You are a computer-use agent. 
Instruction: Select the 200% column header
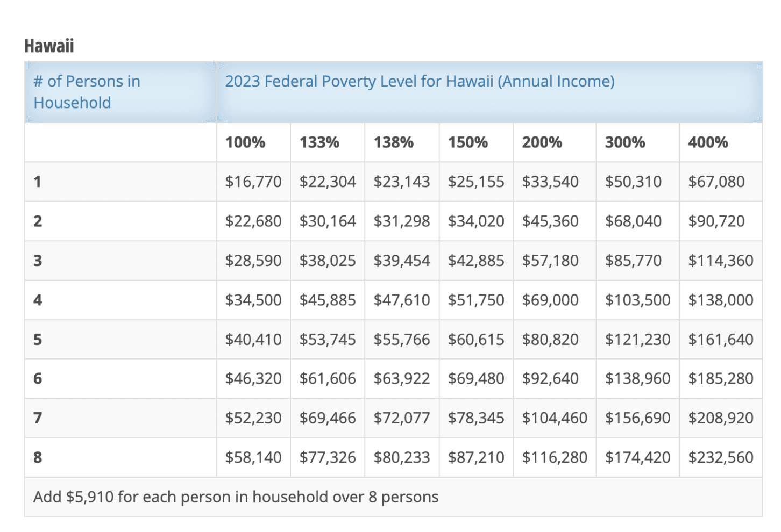[x=542, y=142]
